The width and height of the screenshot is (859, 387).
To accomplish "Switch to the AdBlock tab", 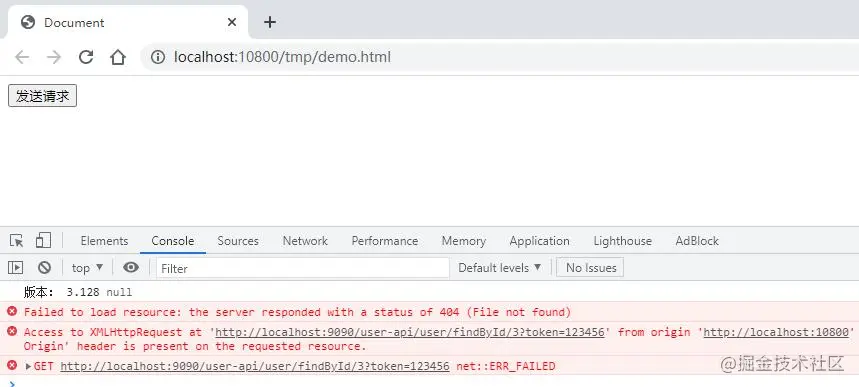I will (x=697, y=241).
